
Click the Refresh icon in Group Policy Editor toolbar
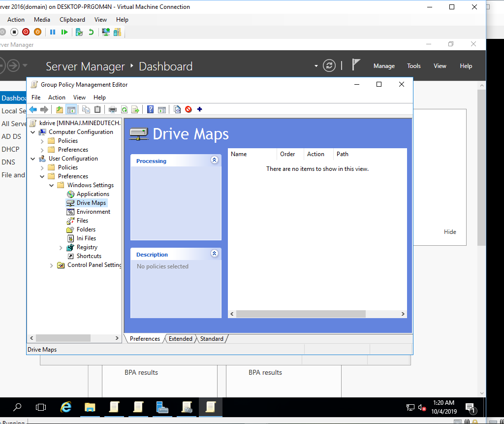tap(124, 109)
